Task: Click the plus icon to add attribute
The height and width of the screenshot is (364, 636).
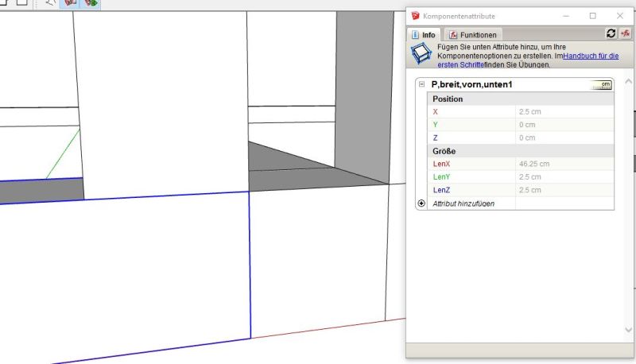Action: click(x=421, y=203)
